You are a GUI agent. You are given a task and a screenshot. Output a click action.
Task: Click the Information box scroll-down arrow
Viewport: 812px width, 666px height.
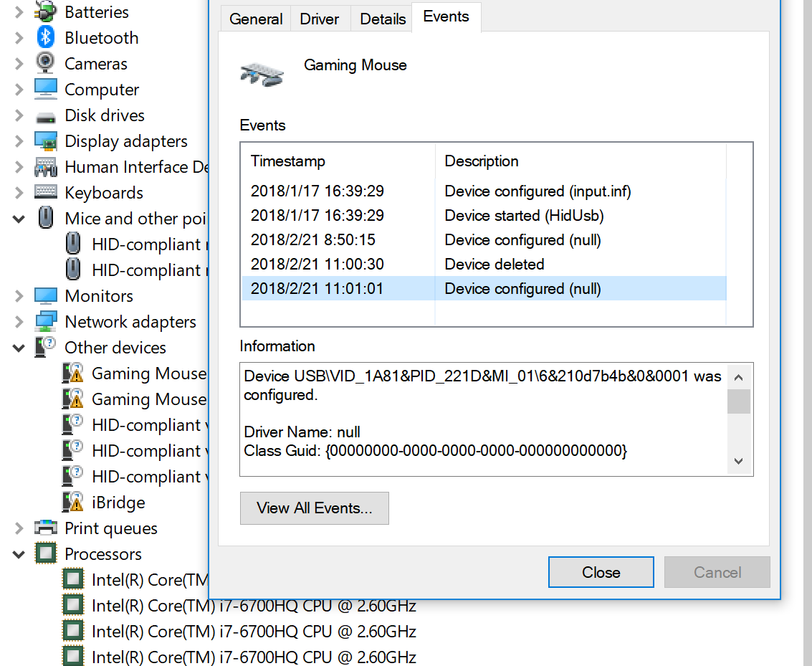[x=738, y=461]
